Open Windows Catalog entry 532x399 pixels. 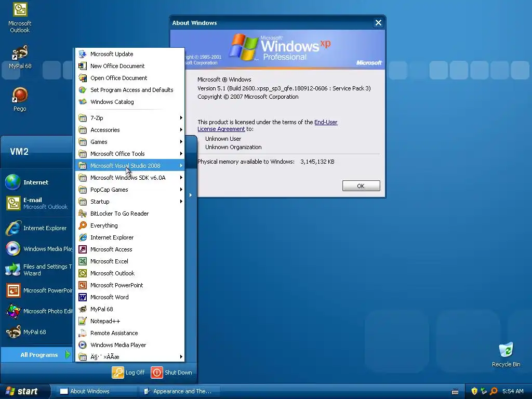129,101
